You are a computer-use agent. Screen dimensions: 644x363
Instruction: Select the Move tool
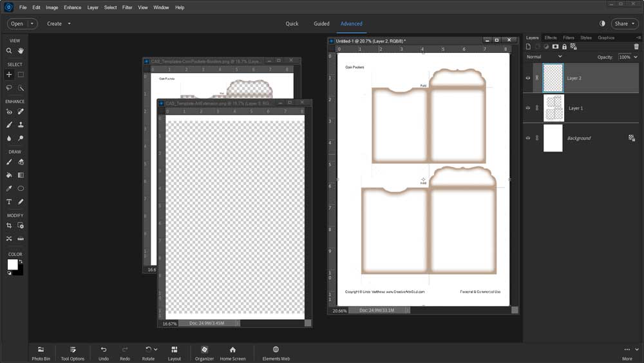click(8, 74)
